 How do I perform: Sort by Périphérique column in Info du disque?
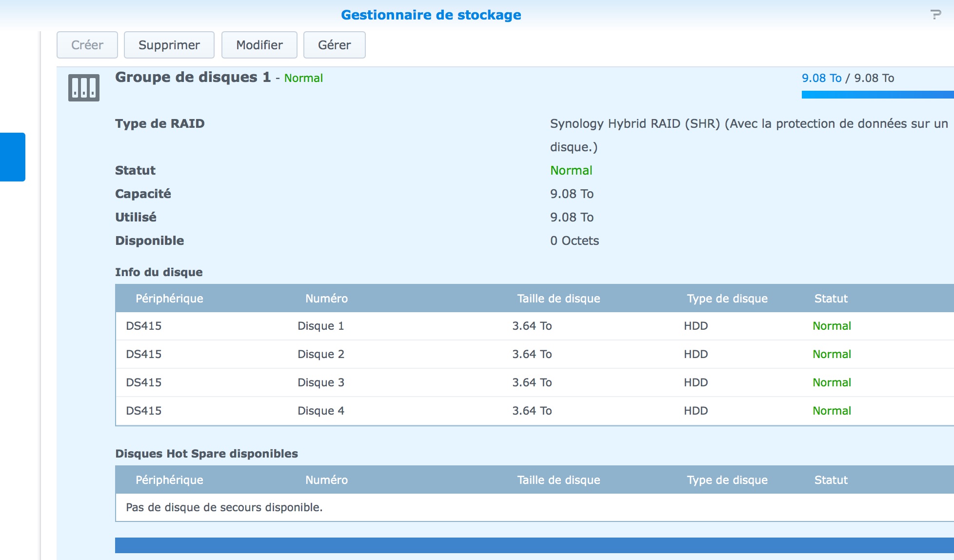(x=169, y=299)
